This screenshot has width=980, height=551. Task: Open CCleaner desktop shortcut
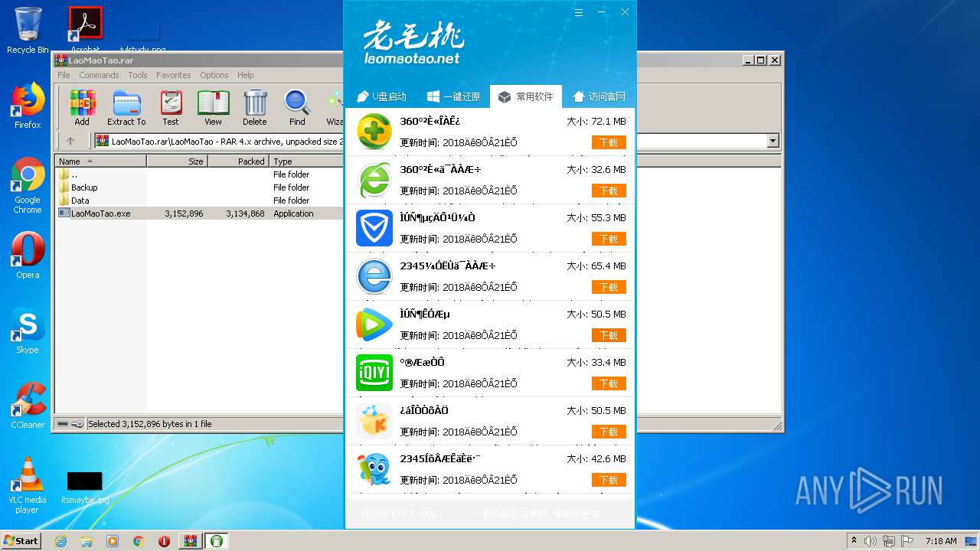pyautogui.click(x=28, y=406)
